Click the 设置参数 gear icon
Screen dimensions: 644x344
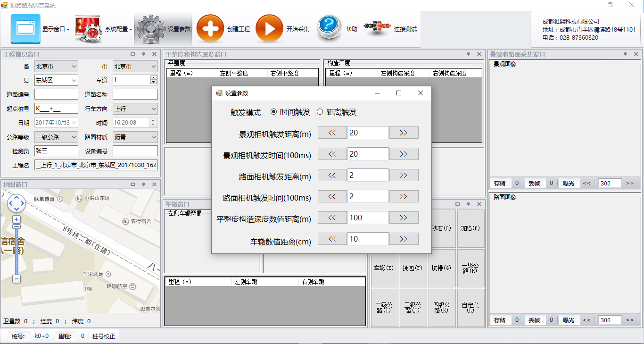(150, 29)
